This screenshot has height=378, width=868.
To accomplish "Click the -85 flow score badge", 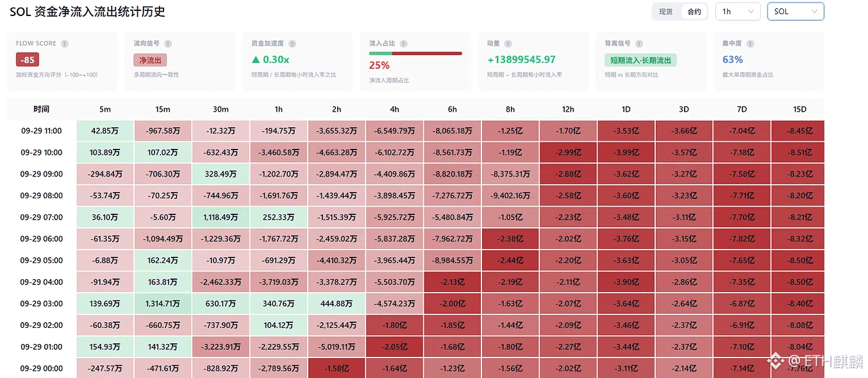I will coord(28,60).
